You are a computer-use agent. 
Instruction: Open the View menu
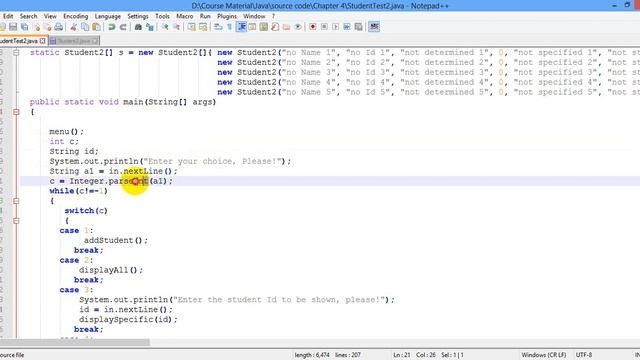[50, 16]
